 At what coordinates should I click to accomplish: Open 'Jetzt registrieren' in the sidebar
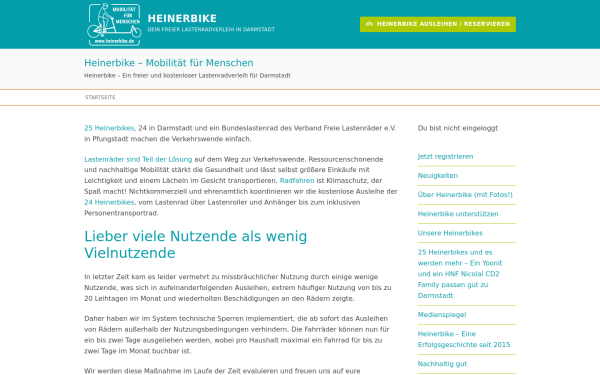coord(445,157)
